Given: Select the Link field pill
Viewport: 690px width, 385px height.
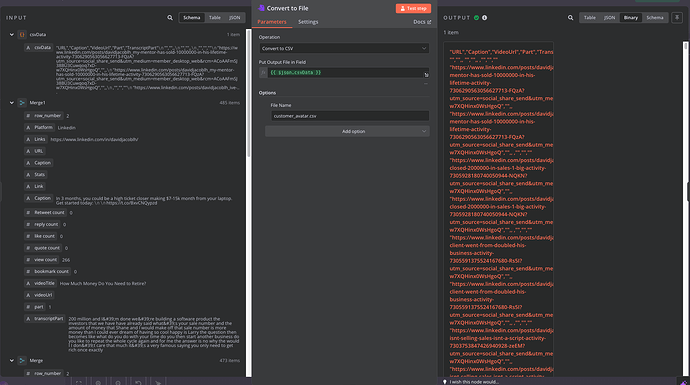Looking at the screenshot, I should coord(35,187).
